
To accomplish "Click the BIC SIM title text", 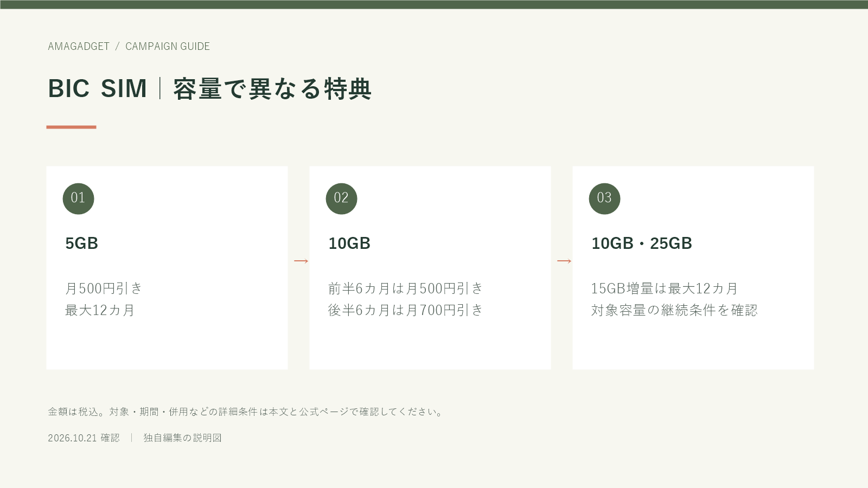I will (x=98, y=88).
